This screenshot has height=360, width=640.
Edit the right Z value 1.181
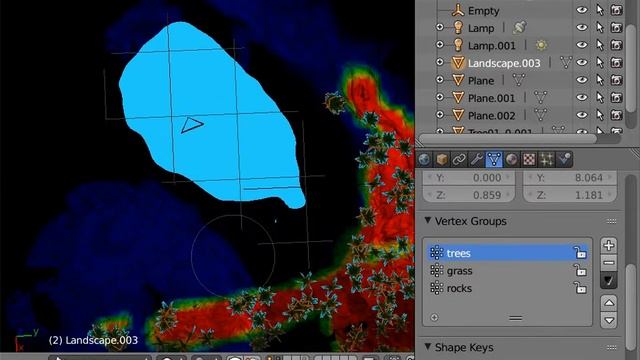coord(570,195)
